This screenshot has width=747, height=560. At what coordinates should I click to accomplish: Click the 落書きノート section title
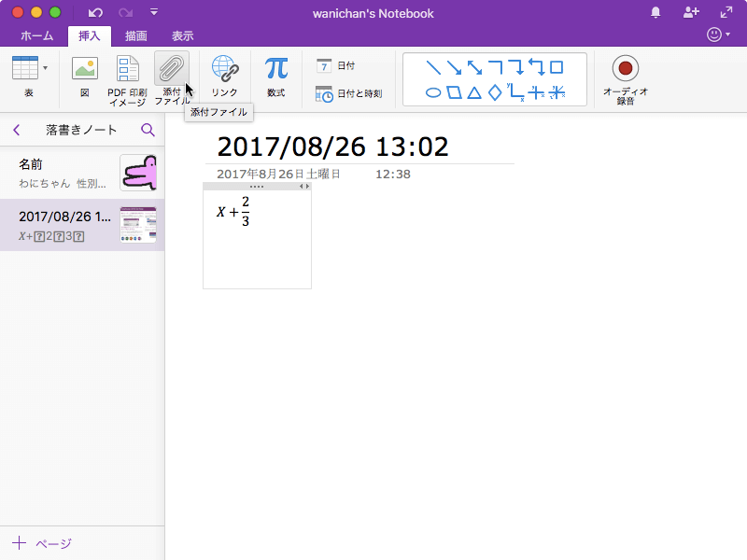81,130
